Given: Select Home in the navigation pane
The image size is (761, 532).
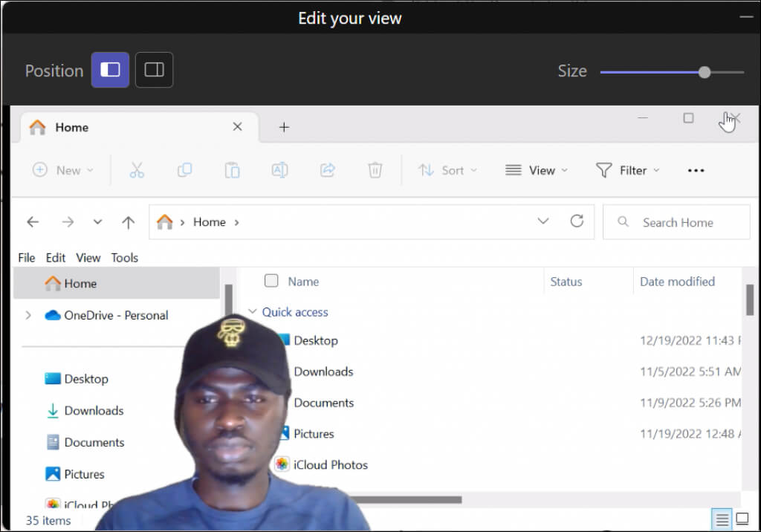Looking at the screenshot, I should point(117,284).
